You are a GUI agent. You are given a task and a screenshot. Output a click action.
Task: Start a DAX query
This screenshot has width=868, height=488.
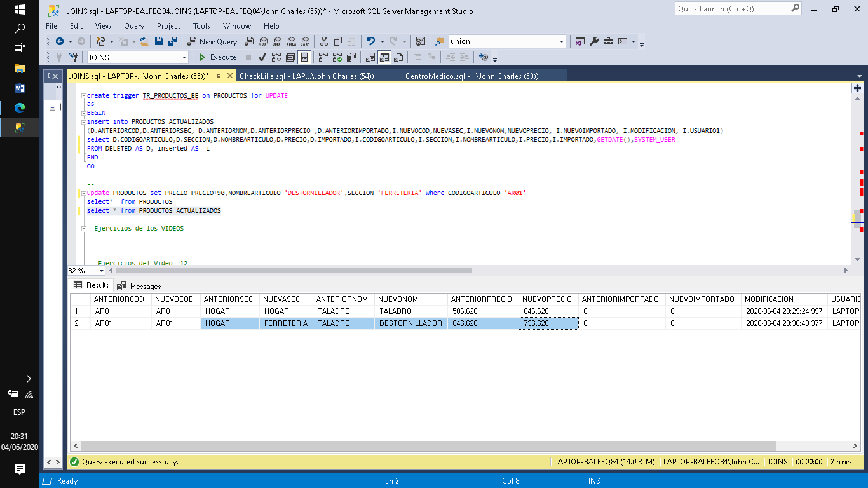(x=305, y=41)
